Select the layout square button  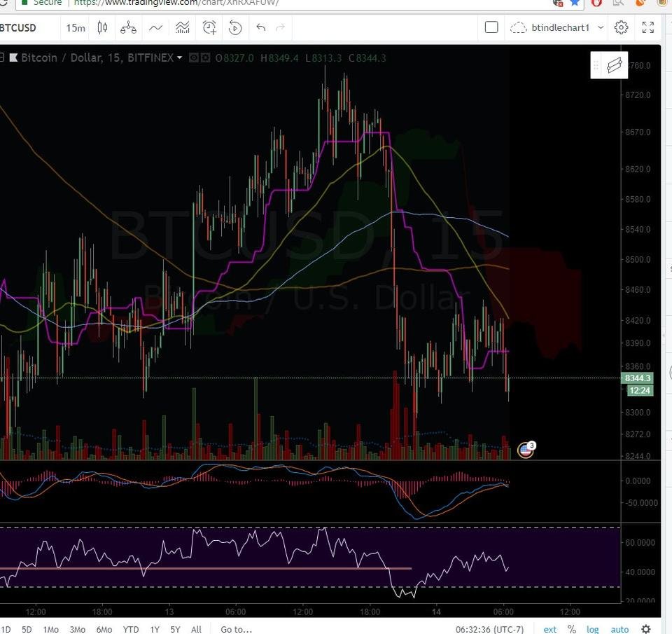coord(491,27)
